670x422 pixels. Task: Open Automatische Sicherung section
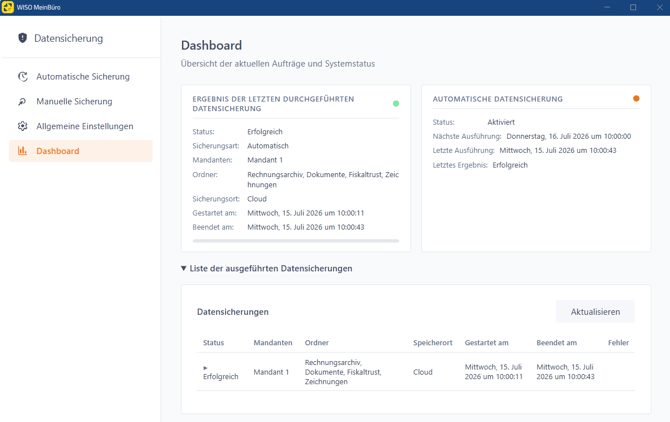coord(81,76)
